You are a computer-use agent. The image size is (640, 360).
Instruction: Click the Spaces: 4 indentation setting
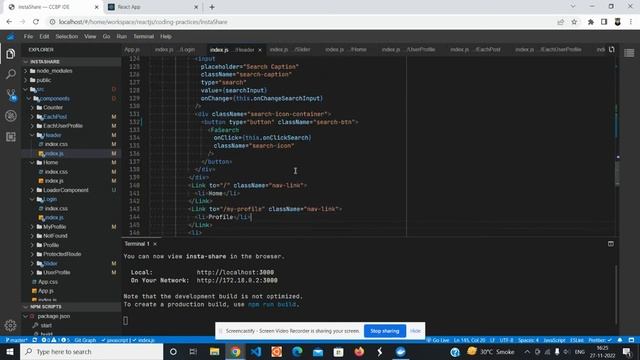tap(528, 340)
